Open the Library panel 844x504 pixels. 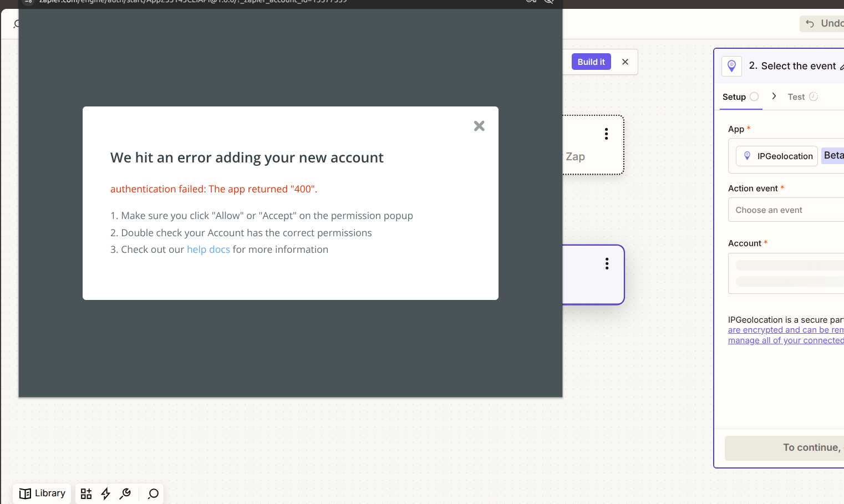[42, 493]
